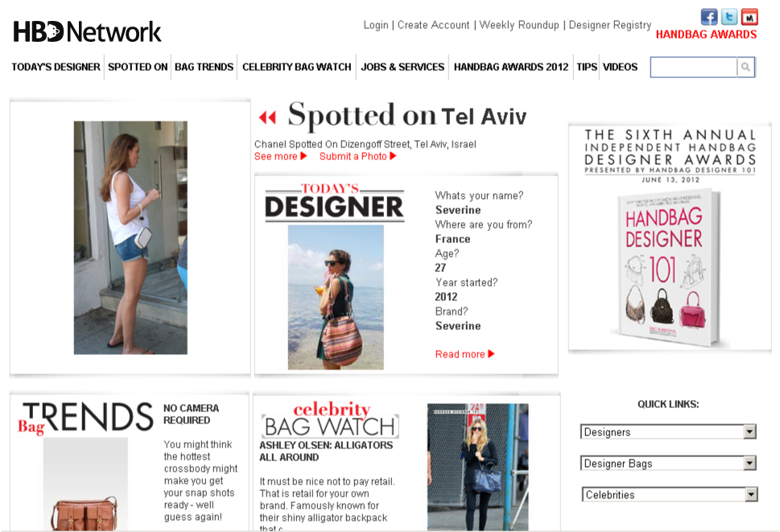Click the red double-arrow back icon

(267, 118)
